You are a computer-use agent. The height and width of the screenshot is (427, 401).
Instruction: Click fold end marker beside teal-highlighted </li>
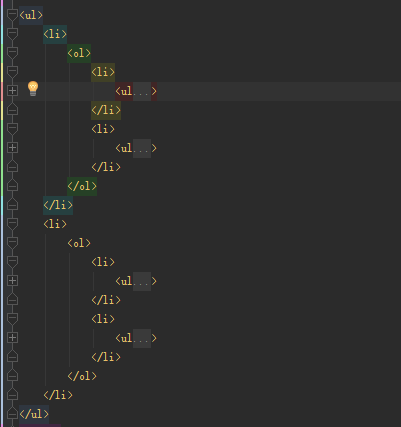(x=12, y=204)
